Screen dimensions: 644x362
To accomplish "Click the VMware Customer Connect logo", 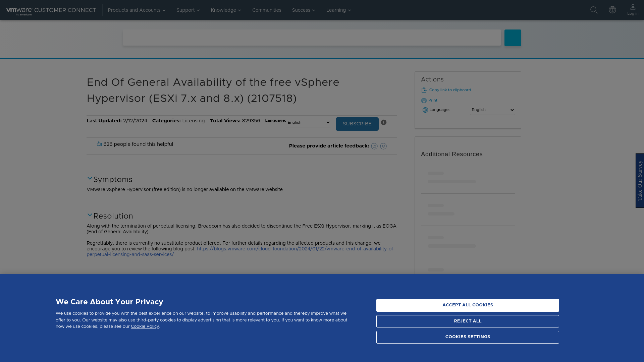I will tap(51, 11).
